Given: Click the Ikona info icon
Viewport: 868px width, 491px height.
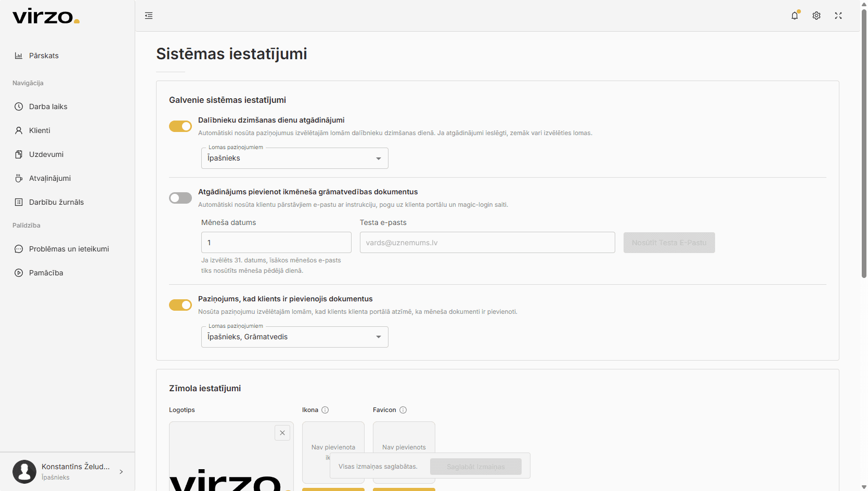Looking at the screenshot, I should click(325, 410).
